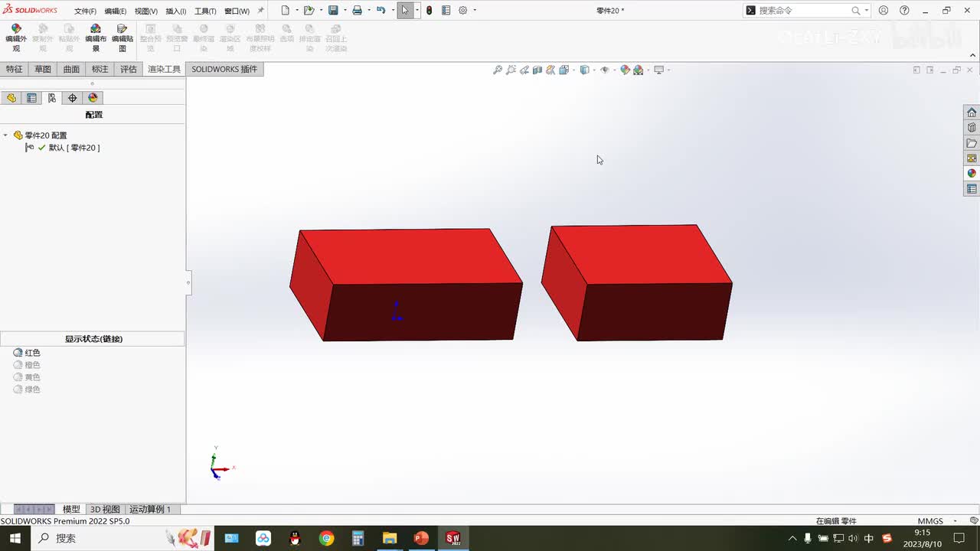Open the ConfigurationManager tab icon
Viewport: 980px width, 551px height.
click(52, 98)
